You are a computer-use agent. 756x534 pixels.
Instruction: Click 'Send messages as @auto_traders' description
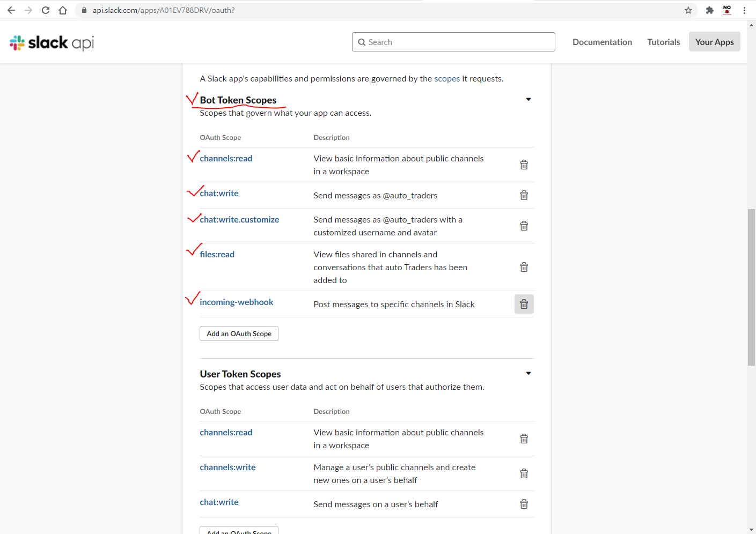(376, 195)
